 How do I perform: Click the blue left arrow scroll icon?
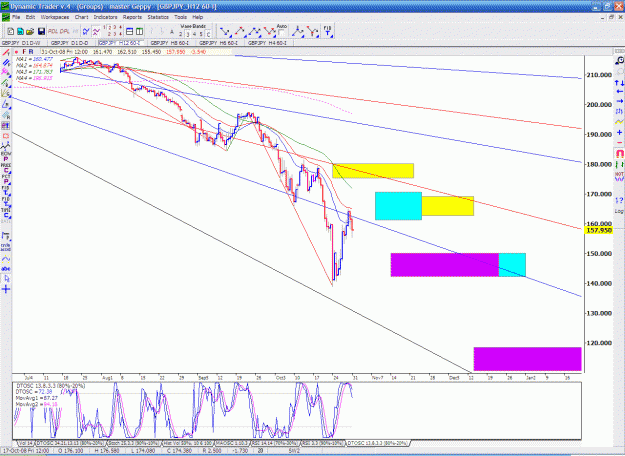(x=619, y=92)
